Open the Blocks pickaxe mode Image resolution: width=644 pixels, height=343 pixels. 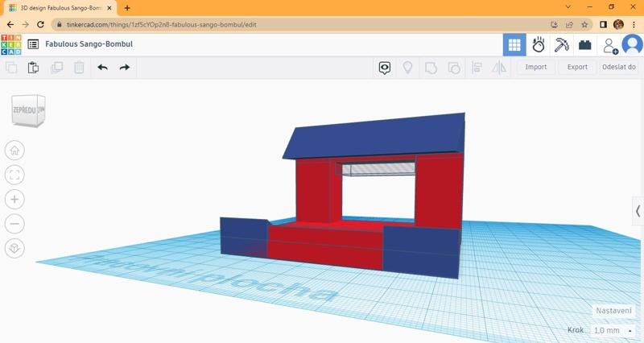click(562, 45)
